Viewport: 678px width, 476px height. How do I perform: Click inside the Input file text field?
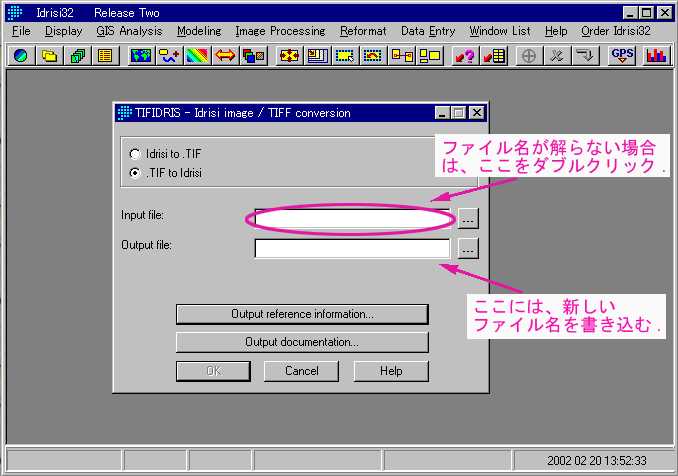(x=352, y=219)
